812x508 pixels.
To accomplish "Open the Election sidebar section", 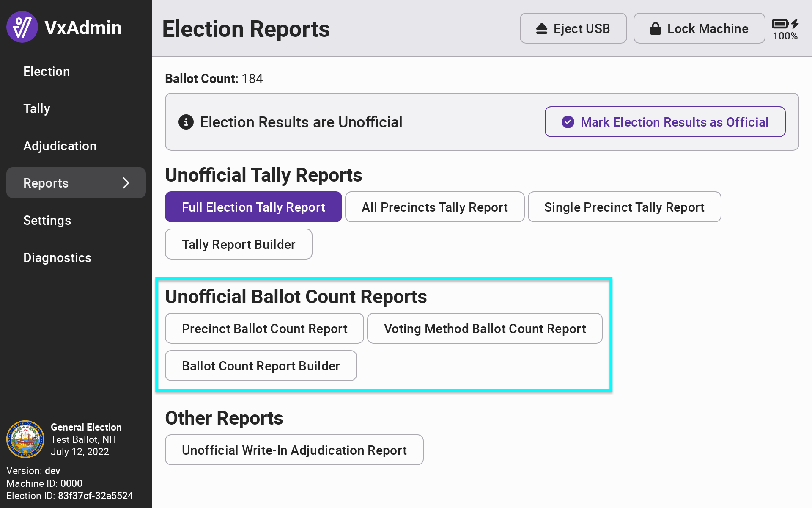I will click(47, 71).
